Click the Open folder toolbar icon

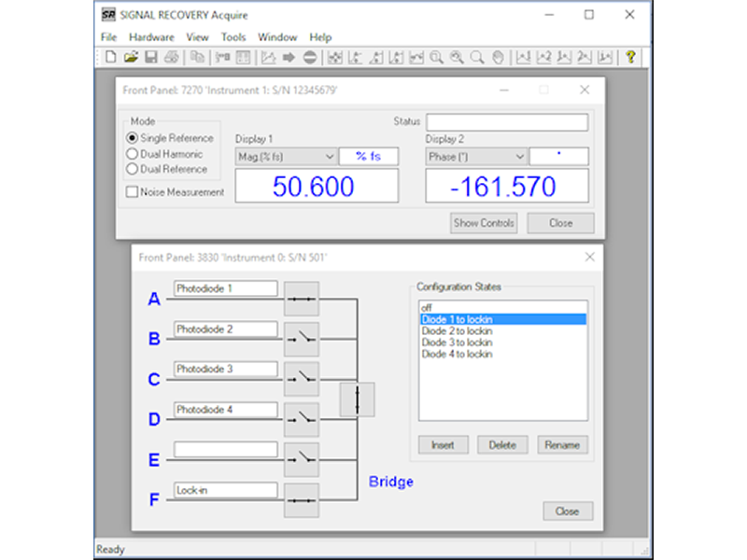tap(131, 58)
